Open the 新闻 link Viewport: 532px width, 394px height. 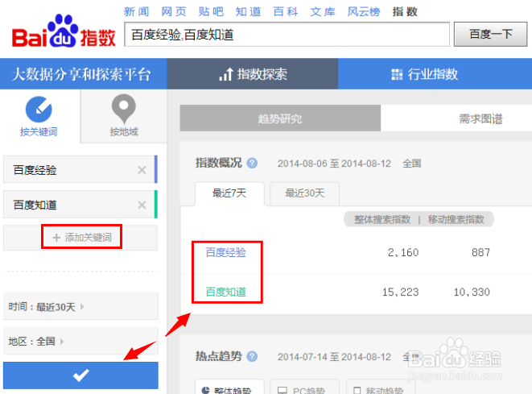pyautogui.click(x=136, y=12)
